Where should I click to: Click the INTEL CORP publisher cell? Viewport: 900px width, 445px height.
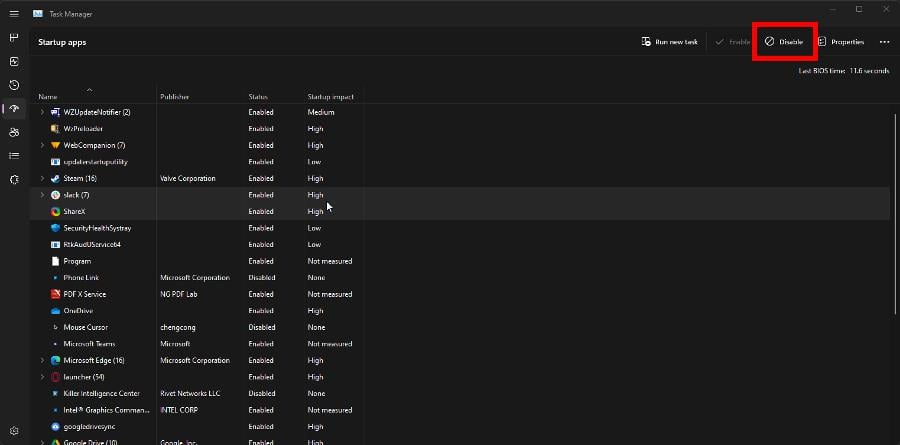(x=180, y=410)
